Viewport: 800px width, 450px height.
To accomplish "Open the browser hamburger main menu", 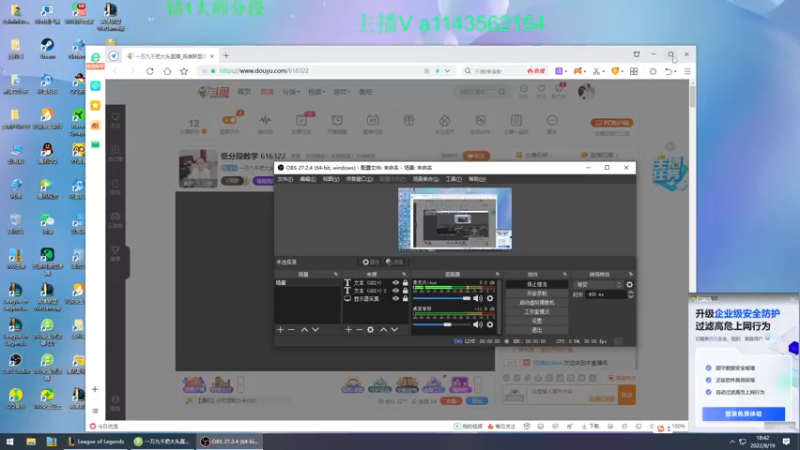I will pos(687,71).
